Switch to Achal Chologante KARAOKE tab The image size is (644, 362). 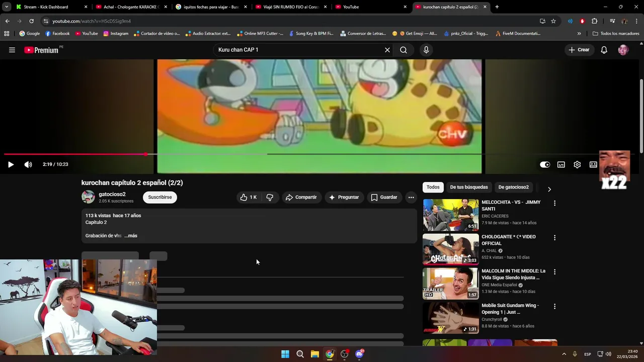pyautogui.click(x=131, y=7)
